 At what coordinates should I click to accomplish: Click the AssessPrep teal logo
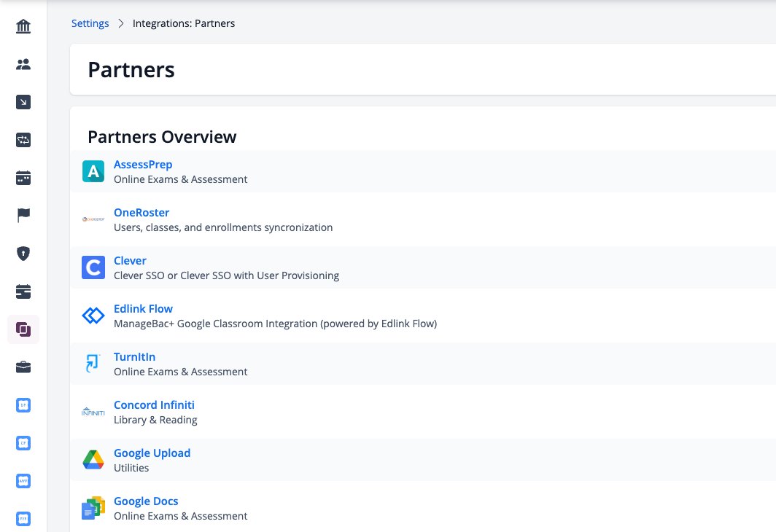tap(93, 171)
